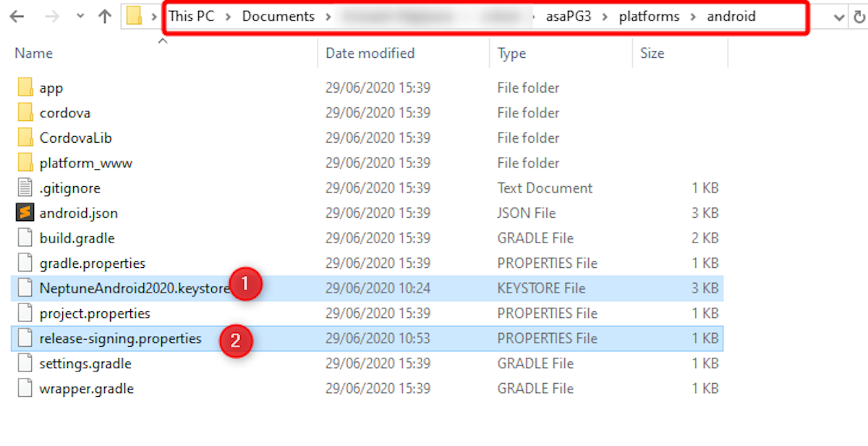Select the cordova folder icon
This screenshot has height=446, width=868.
tap(25, 113)
